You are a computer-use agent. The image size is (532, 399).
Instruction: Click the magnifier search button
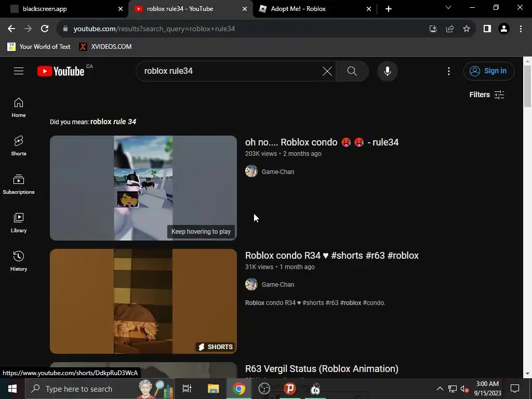point(352,71)
